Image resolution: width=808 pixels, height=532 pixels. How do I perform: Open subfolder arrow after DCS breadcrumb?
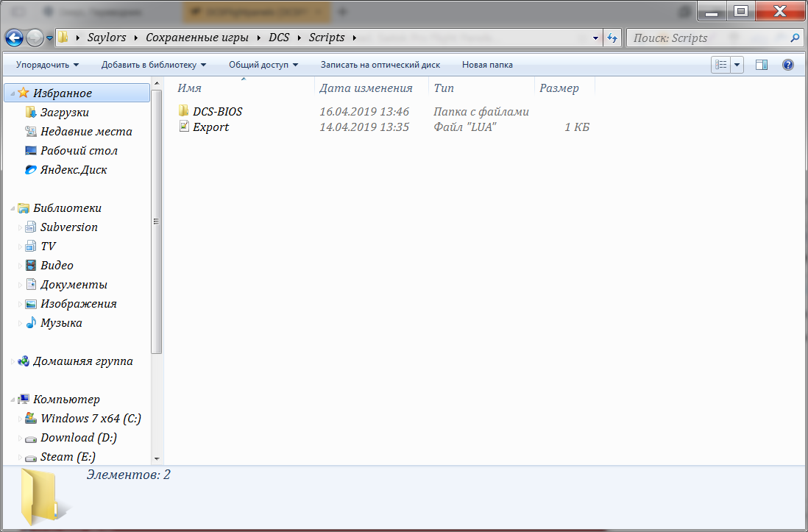[x=300, y=38]
